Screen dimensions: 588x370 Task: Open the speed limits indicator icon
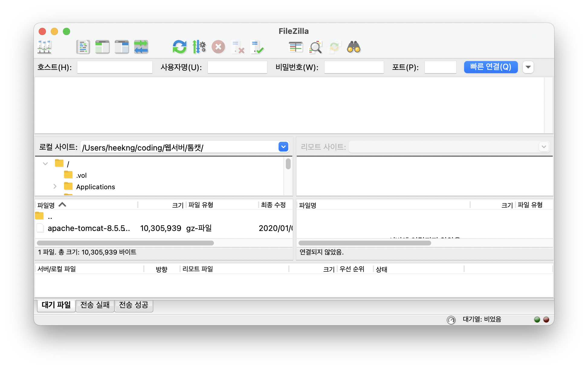pos(451,320)
